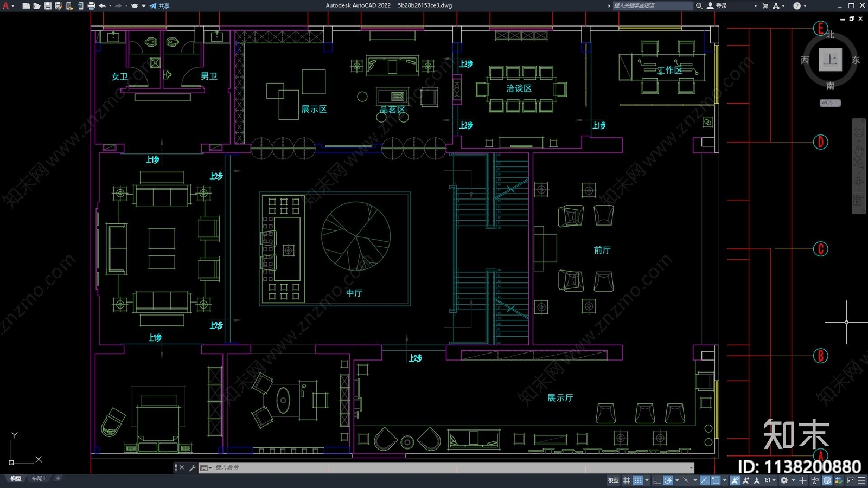Toggle ortho mode in status bar

[656, 480]
